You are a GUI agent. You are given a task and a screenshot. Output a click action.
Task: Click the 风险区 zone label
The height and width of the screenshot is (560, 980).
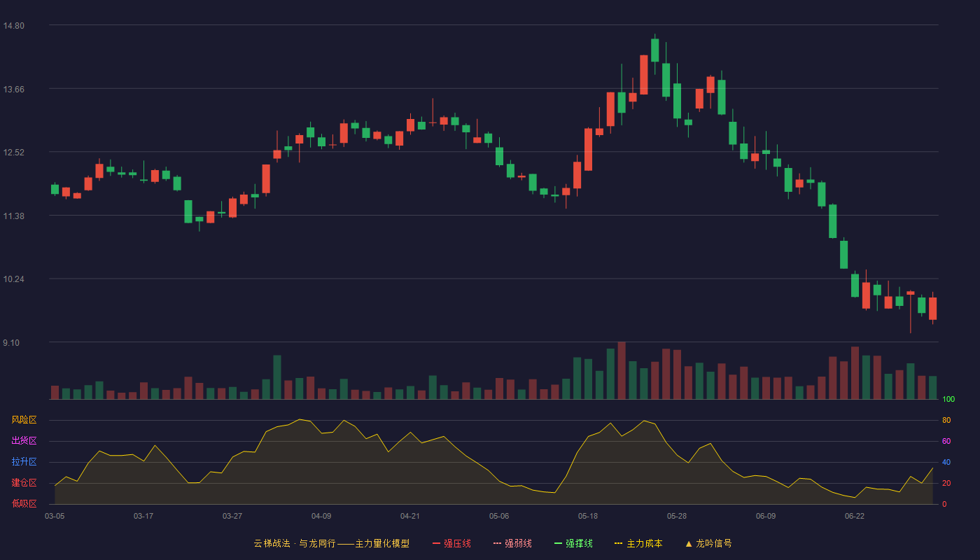(x=24, y=420)
